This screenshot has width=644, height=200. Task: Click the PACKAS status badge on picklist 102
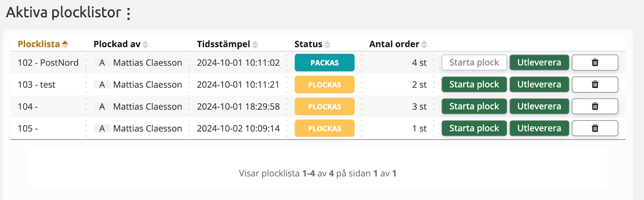click(324, 63)
